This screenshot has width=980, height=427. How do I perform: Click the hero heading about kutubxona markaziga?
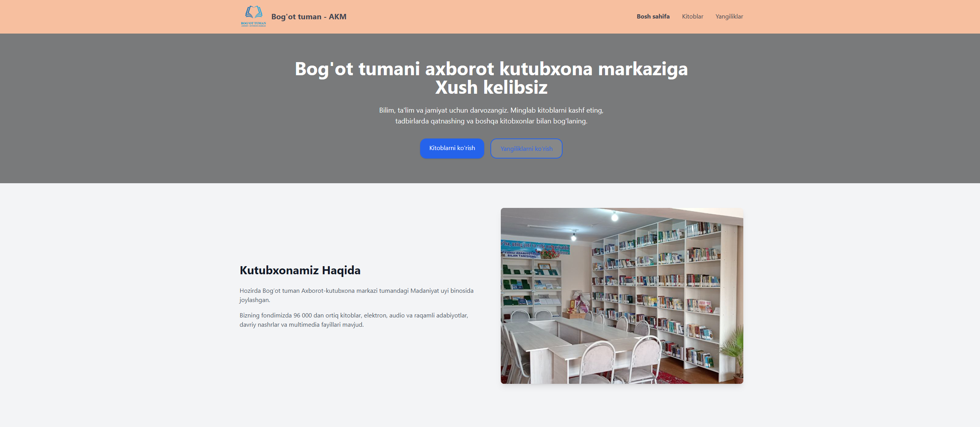tap(491, 69)
